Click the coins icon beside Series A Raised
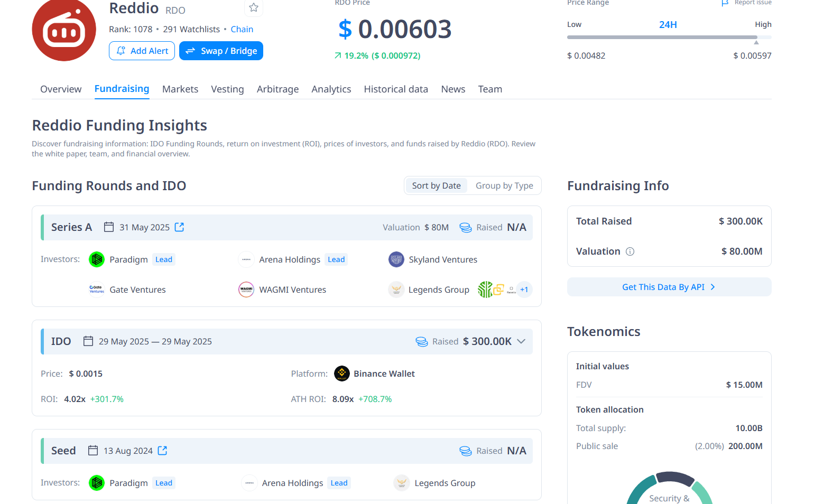 point(466,228)
